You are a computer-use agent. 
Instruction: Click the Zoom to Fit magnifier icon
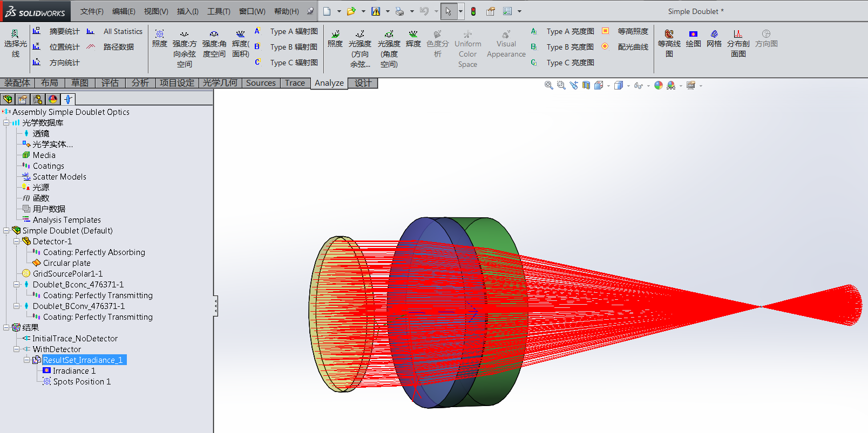548,85
